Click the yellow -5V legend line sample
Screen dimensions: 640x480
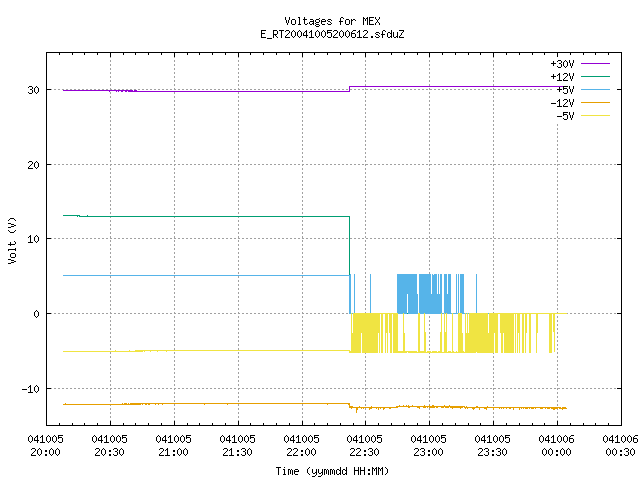595,116
